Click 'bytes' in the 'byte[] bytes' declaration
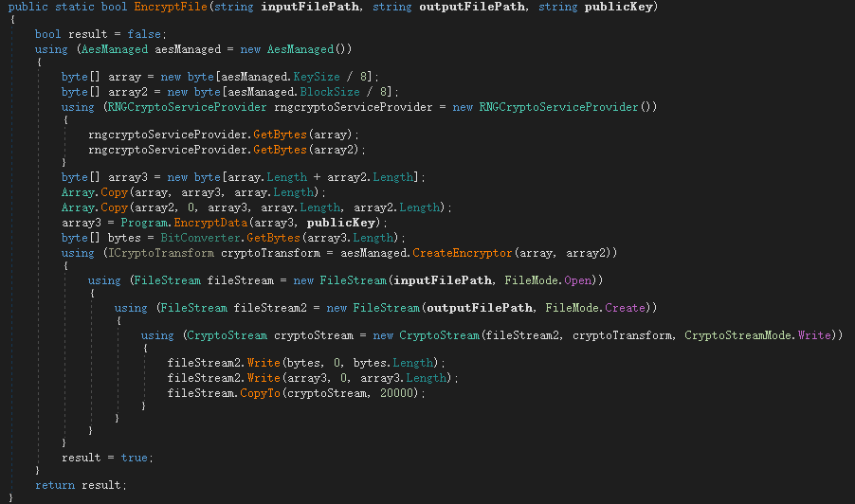This screenshot has height=504, width=855. pyautogui.click(x=124, y=239)
